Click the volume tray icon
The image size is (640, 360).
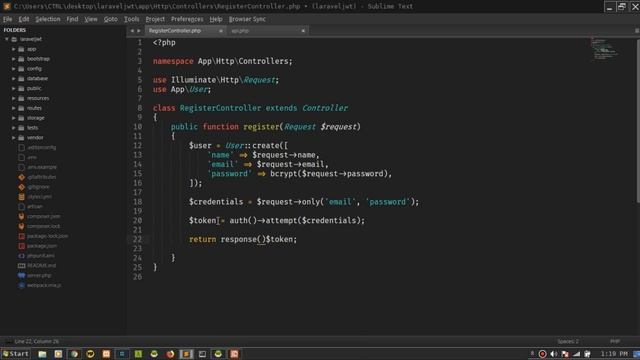coord(553,354)
